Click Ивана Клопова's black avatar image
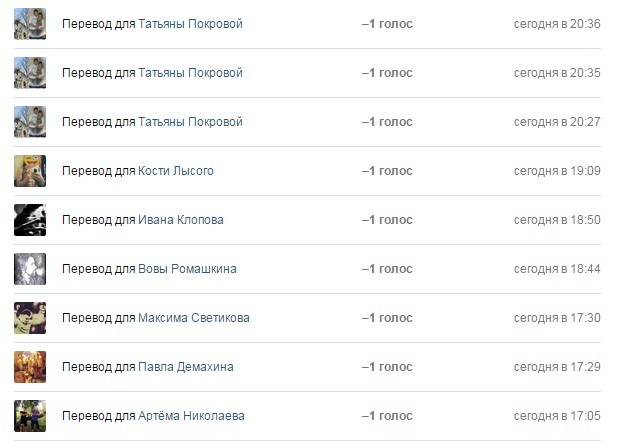The image size is (620, 441). point(30,219)
